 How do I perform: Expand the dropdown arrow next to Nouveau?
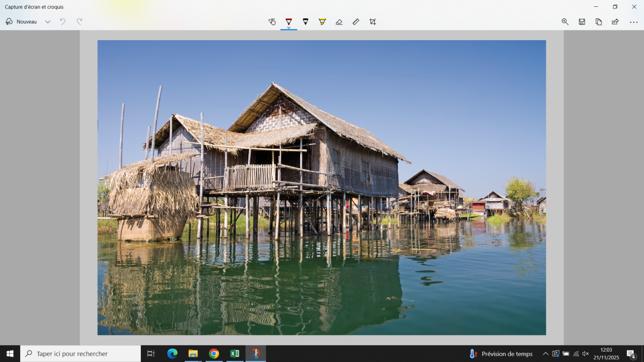(48, 22)
